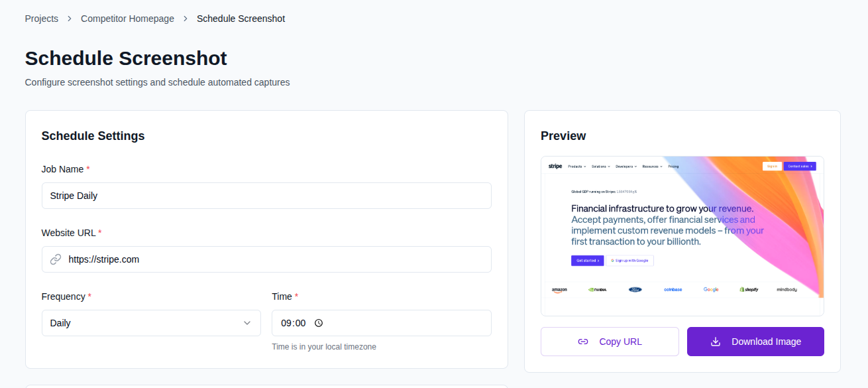Screen dimensions: 868x388
Task: Click the Download Image button
Action: click(755, 341)
